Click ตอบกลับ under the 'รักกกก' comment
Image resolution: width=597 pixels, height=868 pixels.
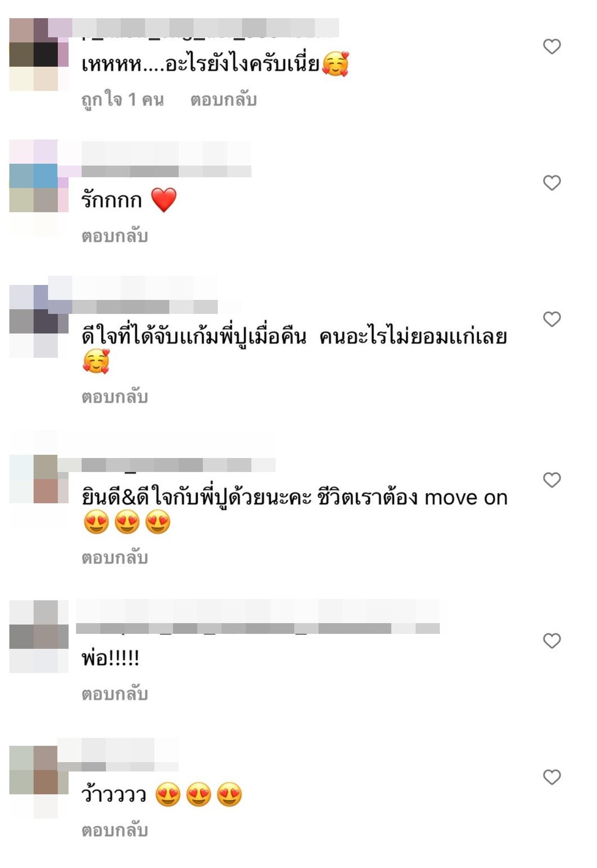tap(115, 236)
